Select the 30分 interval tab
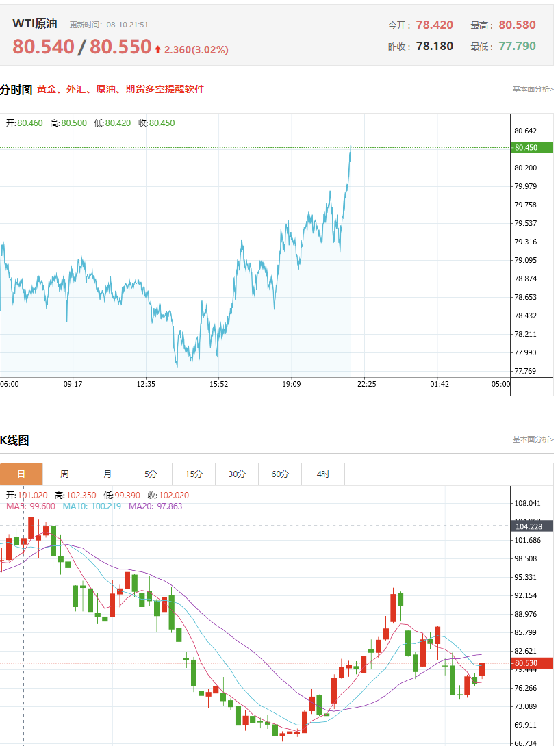This screenshot has height=746, width=560. point(236,474)
